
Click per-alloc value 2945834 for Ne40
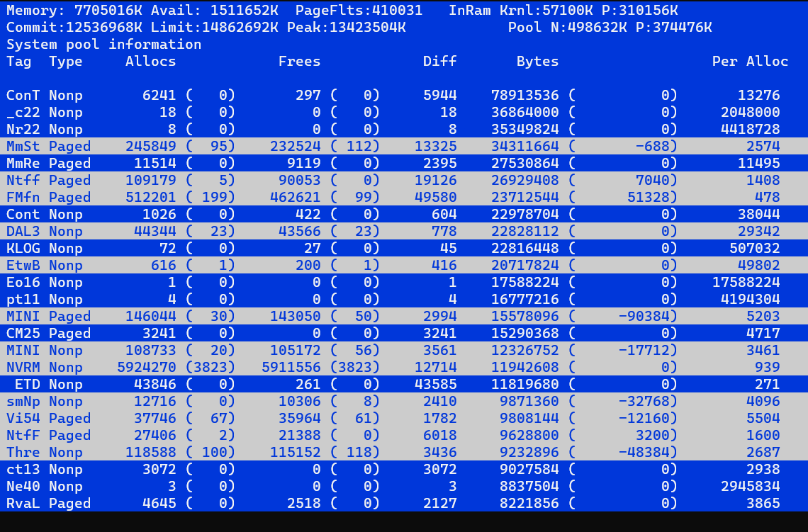click(750, 486)
